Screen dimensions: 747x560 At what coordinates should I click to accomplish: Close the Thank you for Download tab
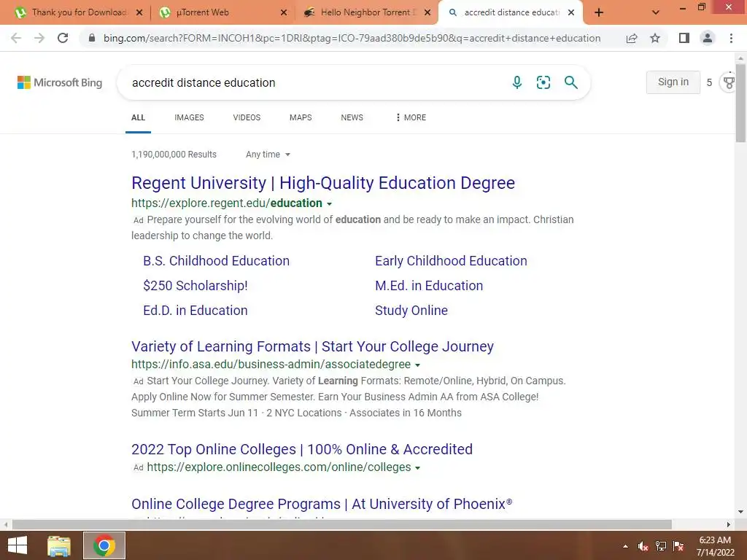[139, 12]
